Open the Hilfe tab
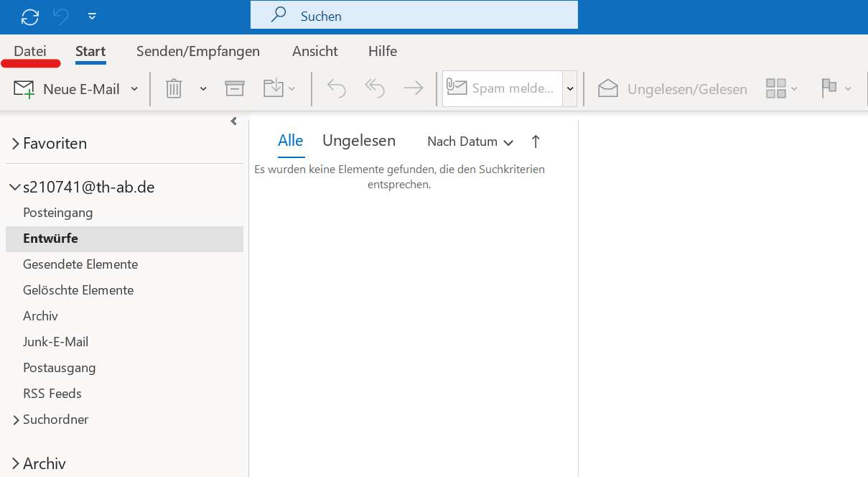Screen dimensions: 868x477 click(383, 51)
